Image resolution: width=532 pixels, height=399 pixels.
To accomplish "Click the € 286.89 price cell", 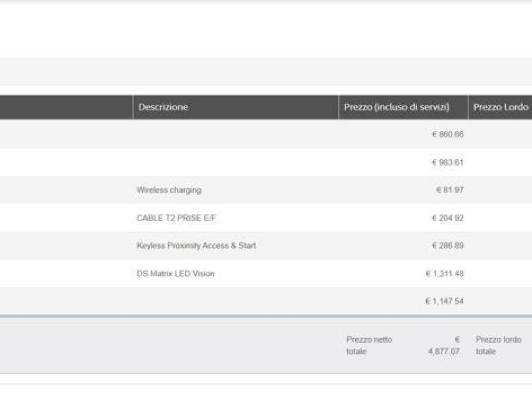I will (x=447, y=246).
